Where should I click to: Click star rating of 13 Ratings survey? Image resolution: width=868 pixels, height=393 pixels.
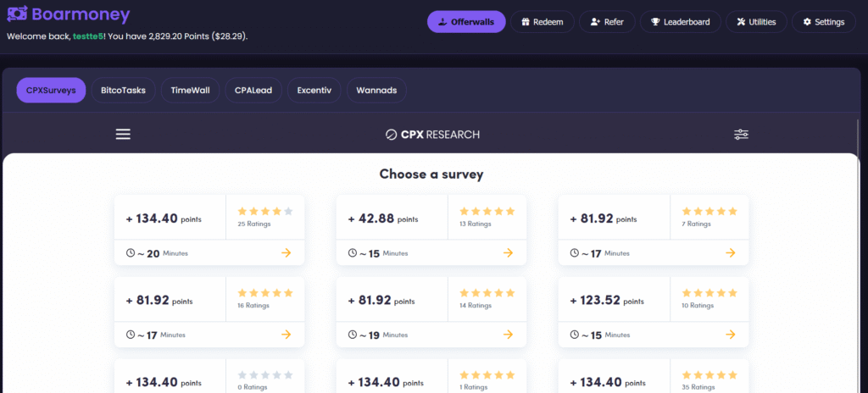pyautogui.click(x=487, y=211)
